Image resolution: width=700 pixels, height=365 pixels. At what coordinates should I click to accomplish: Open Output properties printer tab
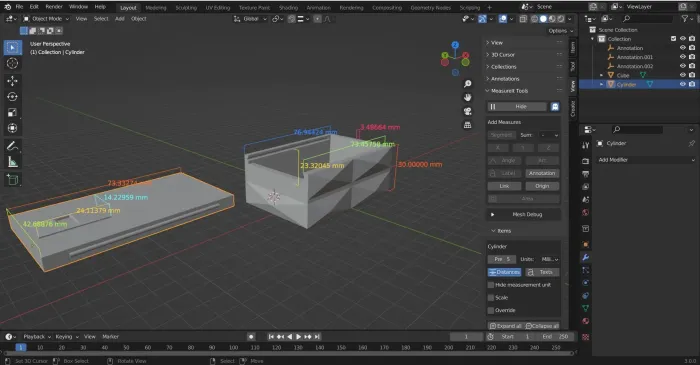click(x=586, y=174)
